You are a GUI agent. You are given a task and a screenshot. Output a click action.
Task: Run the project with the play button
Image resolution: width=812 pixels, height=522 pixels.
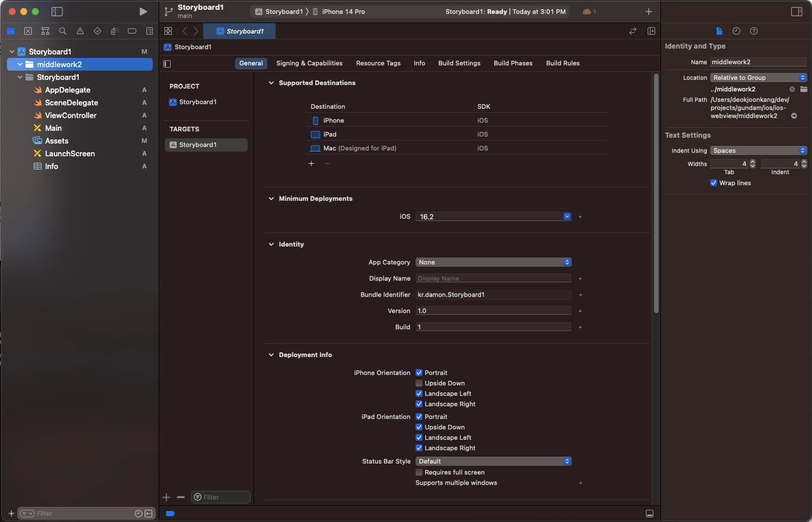tap(143, 12)
